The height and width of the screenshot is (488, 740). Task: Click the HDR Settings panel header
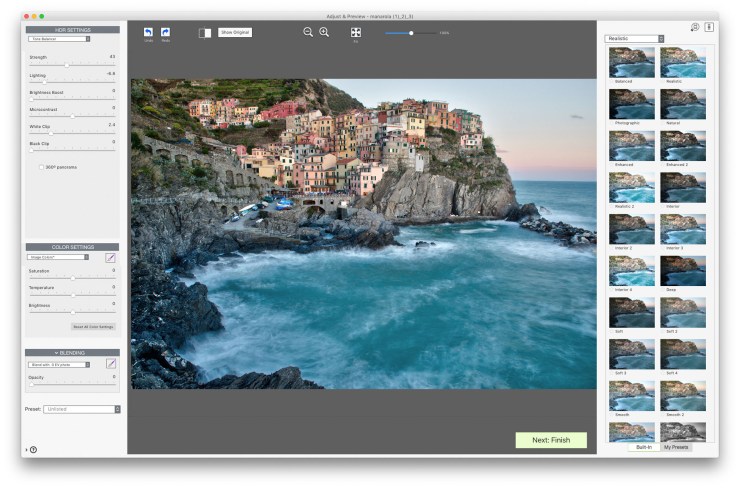(73, 30)
